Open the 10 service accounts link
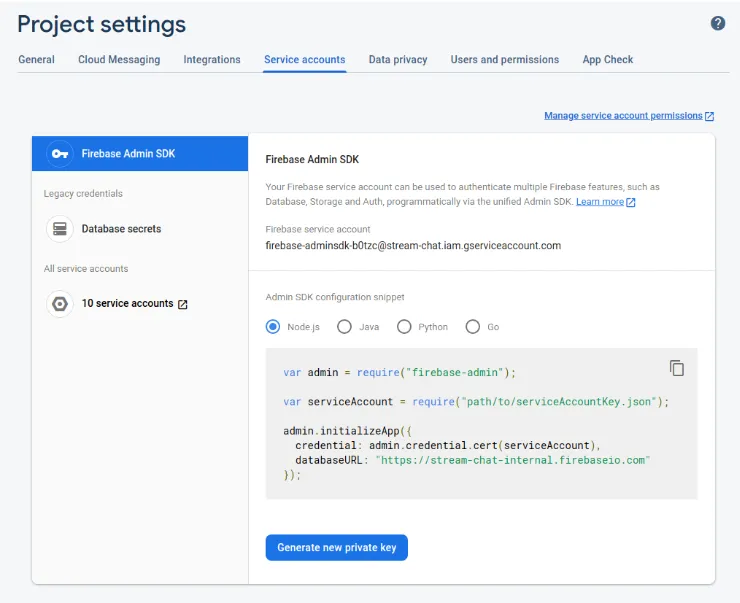 [127, 303]
